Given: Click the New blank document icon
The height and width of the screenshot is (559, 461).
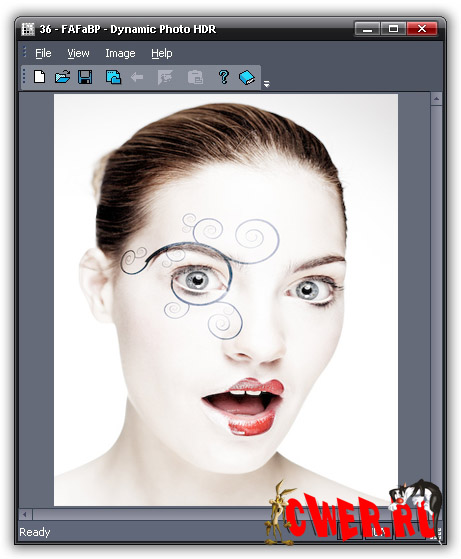Looking at the screenshot, I should pos(40,77).
